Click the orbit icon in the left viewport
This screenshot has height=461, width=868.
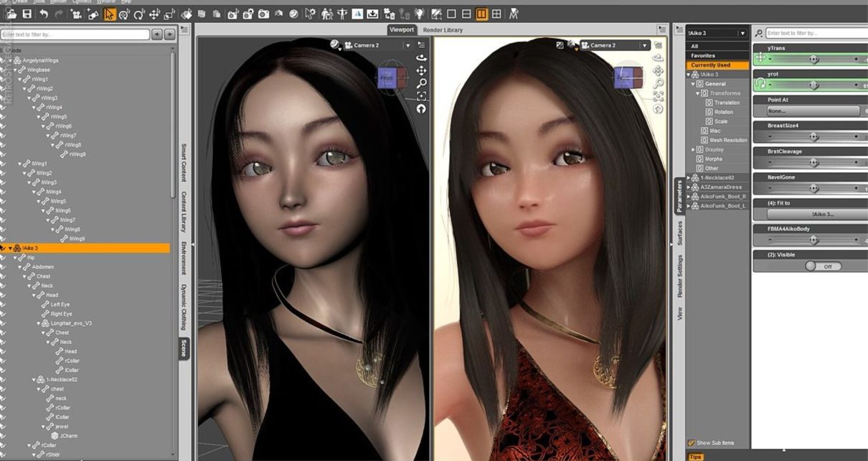coord(421,57)
